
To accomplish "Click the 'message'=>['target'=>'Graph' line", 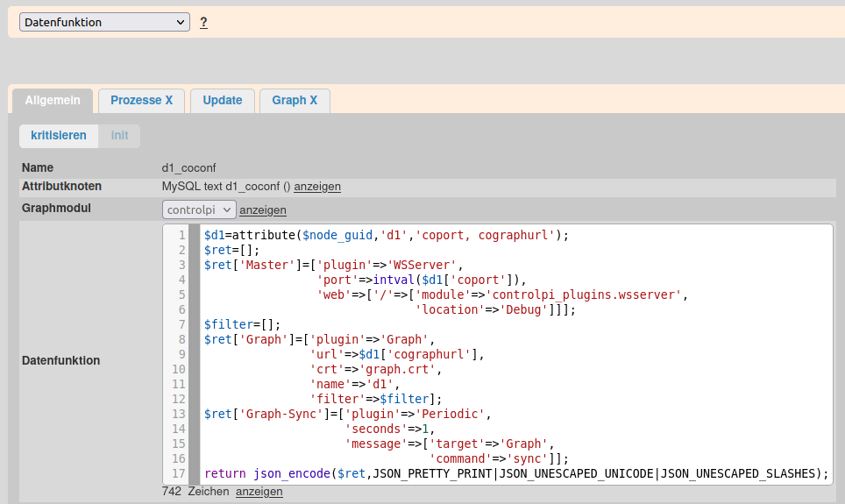I will 450,444.
